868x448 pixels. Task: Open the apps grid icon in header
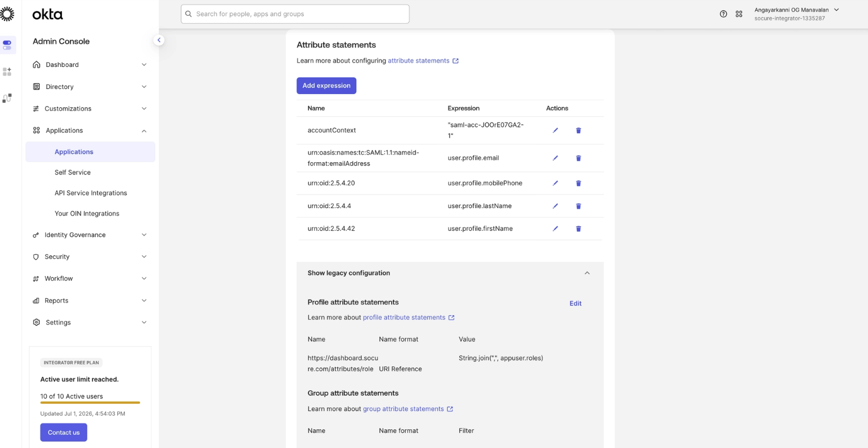coord(739,14)
